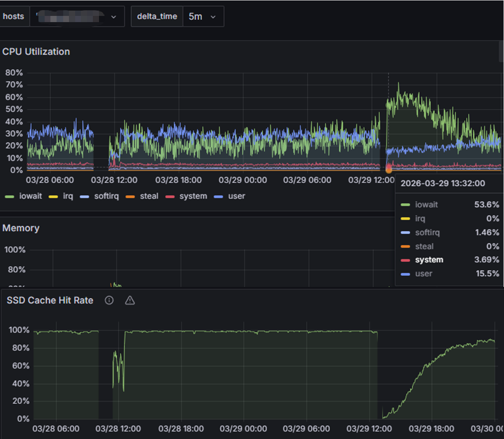Open the delta_time 5m dropdown
This screenshot has width=504, height=439.
tap(203, 16)
